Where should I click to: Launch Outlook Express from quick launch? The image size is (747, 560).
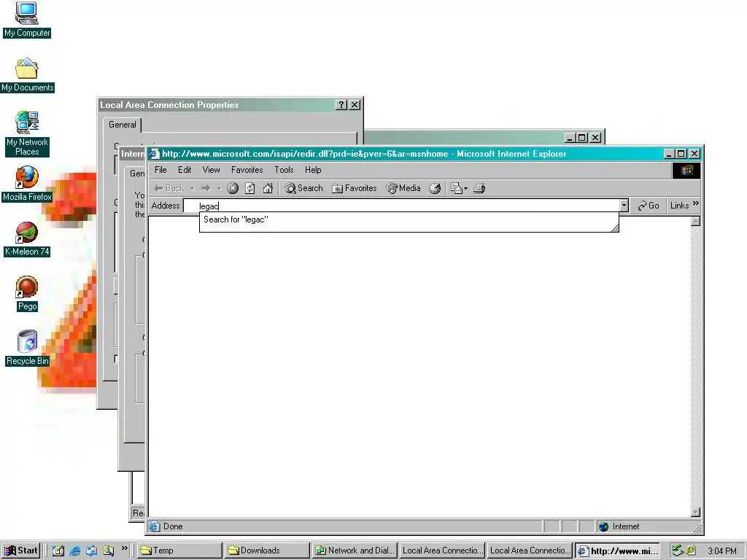[x=91, y=551]
